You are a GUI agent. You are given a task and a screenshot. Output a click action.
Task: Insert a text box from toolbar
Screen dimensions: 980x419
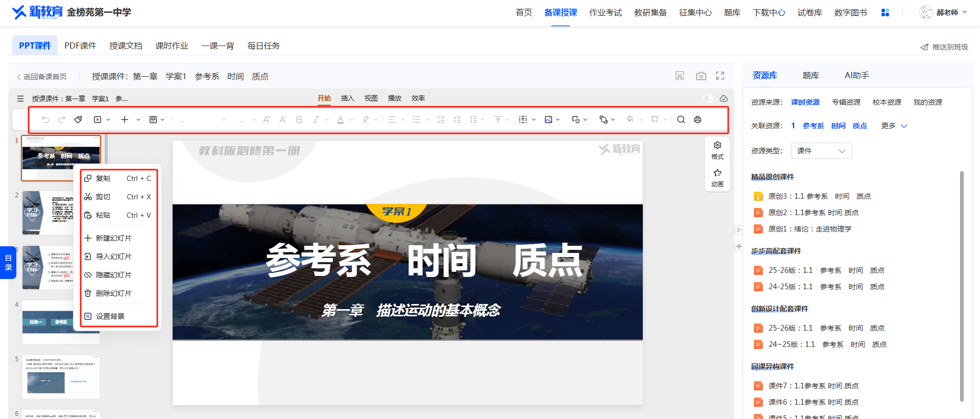[523, 120]
